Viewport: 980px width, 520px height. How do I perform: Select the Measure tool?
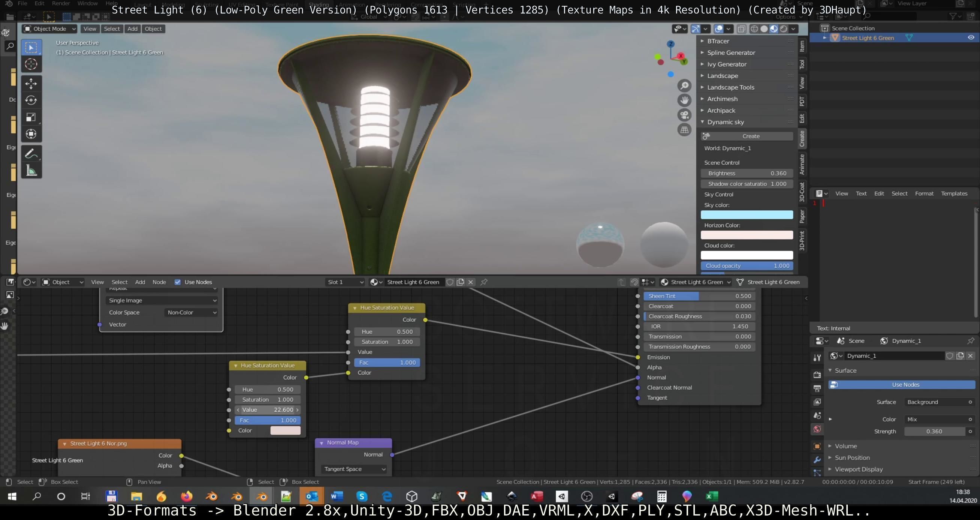[x=31, y=170]
